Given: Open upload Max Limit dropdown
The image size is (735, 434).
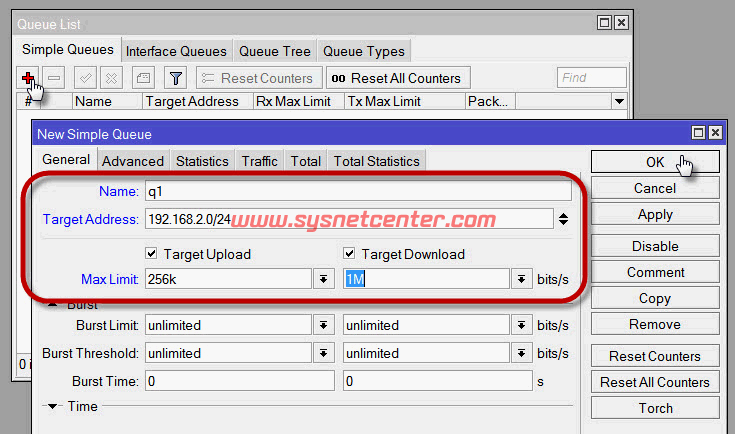Looking at the screenshot, I should [x=323, y=280].
